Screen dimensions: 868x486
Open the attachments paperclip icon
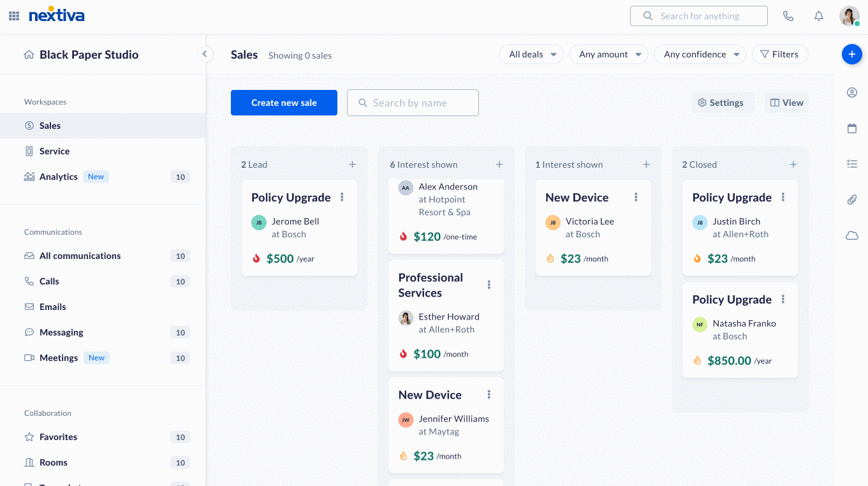tap(851, 200)
